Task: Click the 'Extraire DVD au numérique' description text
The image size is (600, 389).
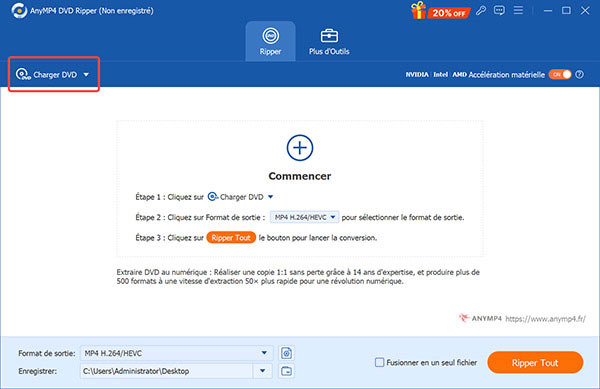Action: tap(298, 277)
